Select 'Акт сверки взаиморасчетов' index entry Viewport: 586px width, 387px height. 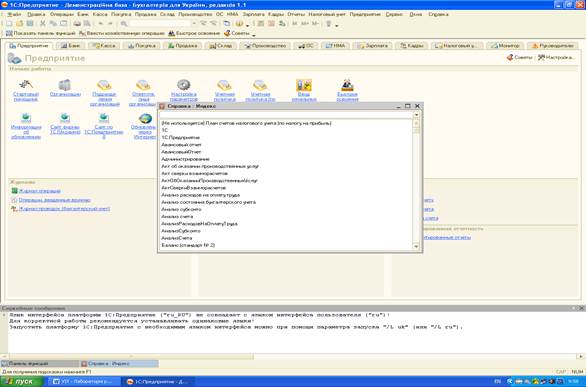coord(194,173)
